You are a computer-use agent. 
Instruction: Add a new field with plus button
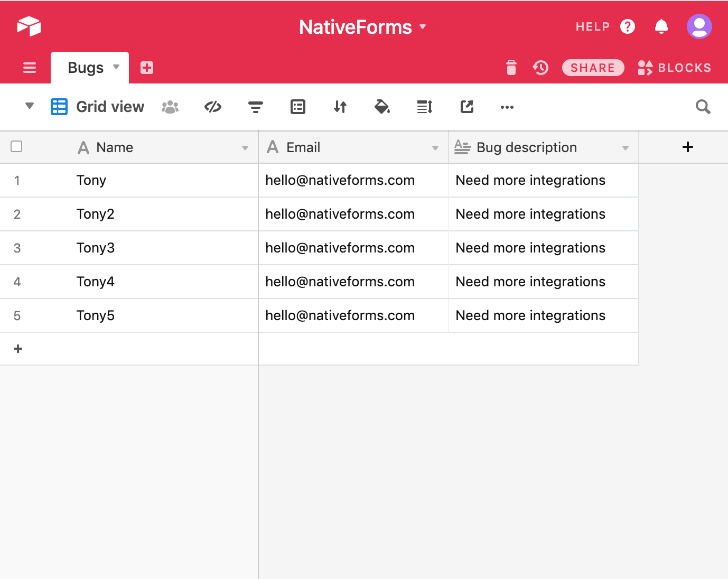pos(688,147)
